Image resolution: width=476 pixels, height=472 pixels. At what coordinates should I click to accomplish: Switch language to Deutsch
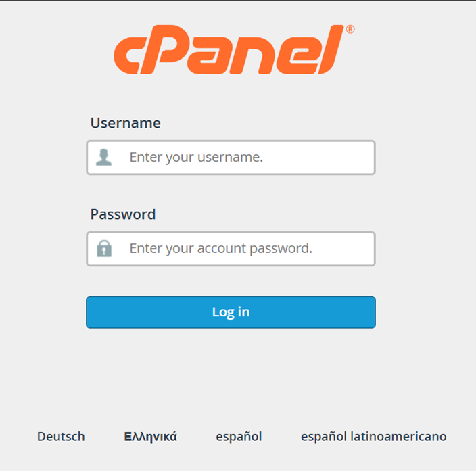pyautogui.click(x=61, y=436)
